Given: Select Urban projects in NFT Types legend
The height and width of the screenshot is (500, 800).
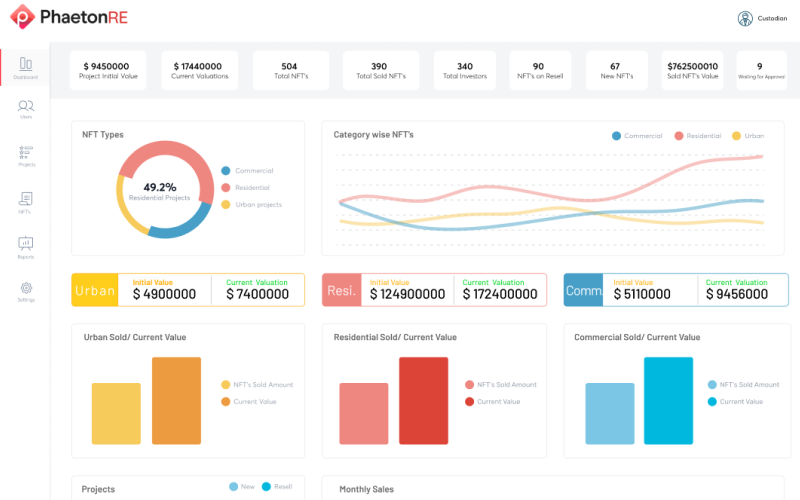Looking at the screenshot, I should [x=252, y=205].
